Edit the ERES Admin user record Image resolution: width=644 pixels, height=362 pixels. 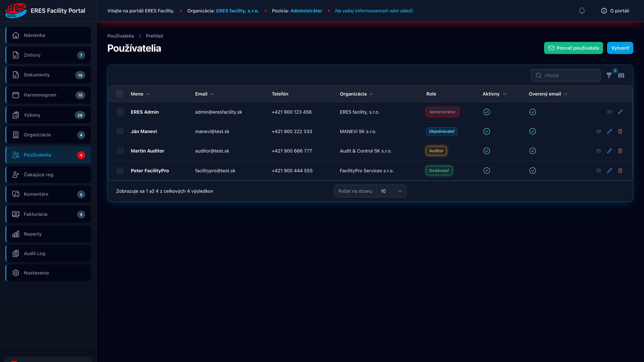pos(620,112)
